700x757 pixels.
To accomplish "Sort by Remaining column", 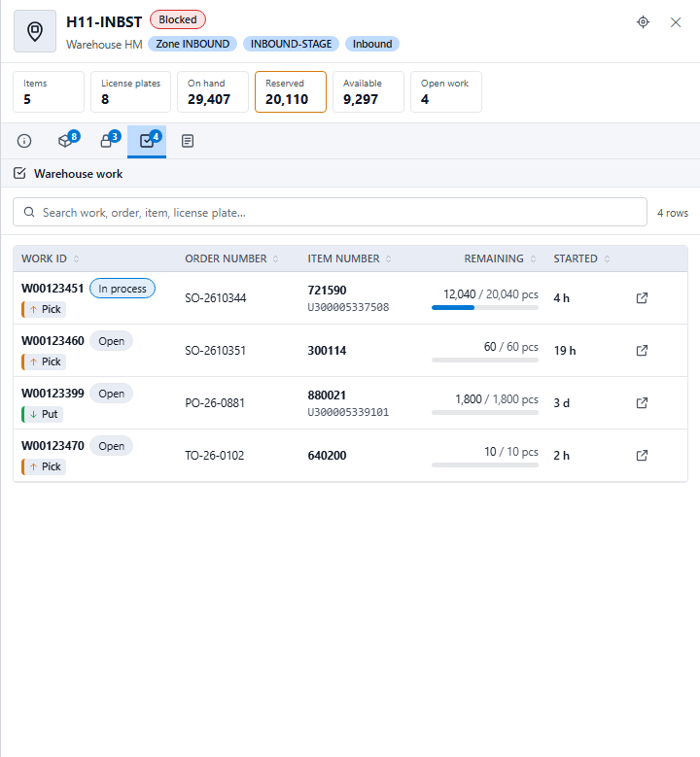I will click(500, 258).
